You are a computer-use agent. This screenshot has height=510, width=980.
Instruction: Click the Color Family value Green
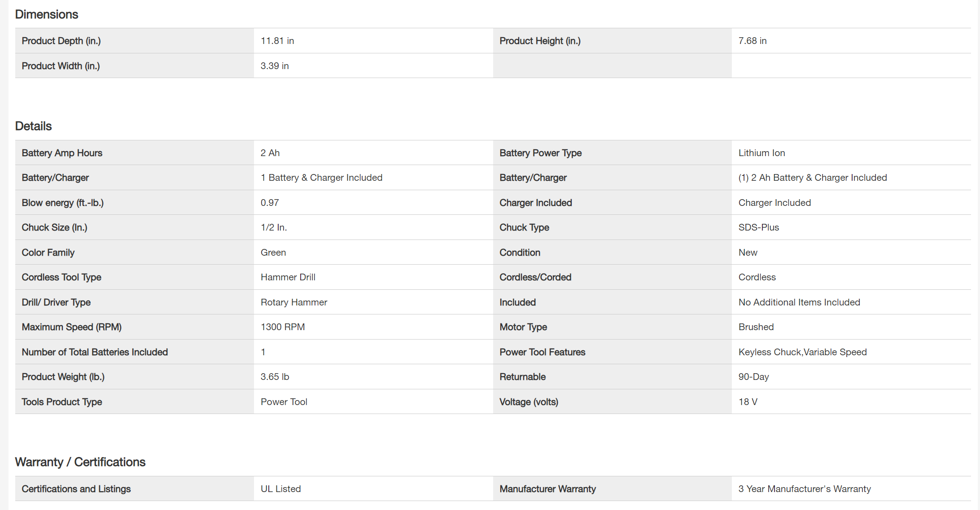tap(273, 253)
